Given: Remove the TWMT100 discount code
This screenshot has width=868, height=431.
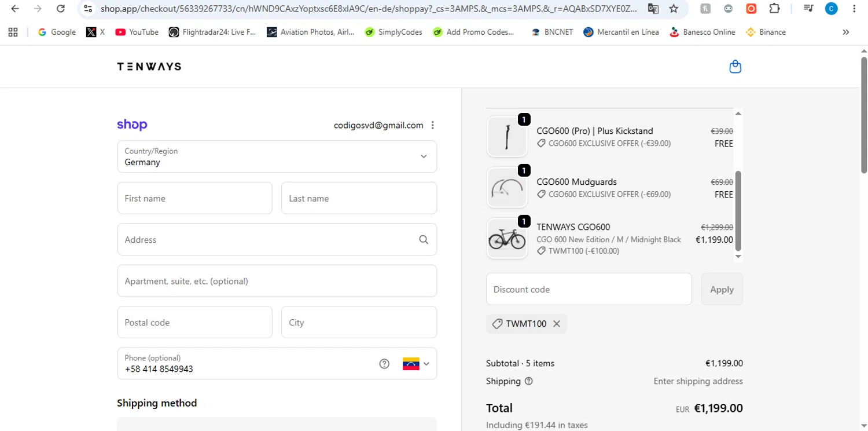Looking at the screenshot, I should point(557,324).
